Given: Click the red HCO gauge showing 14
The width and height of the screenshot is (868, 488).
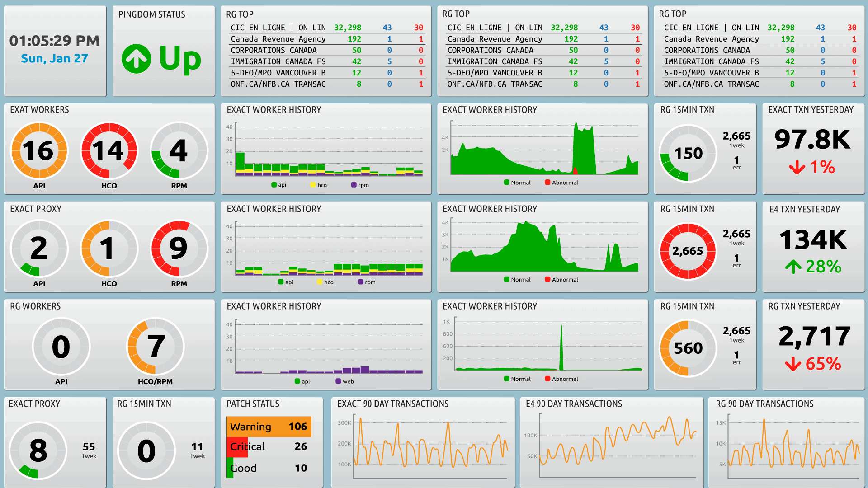Looking at the screenshot, I should 109,151.
